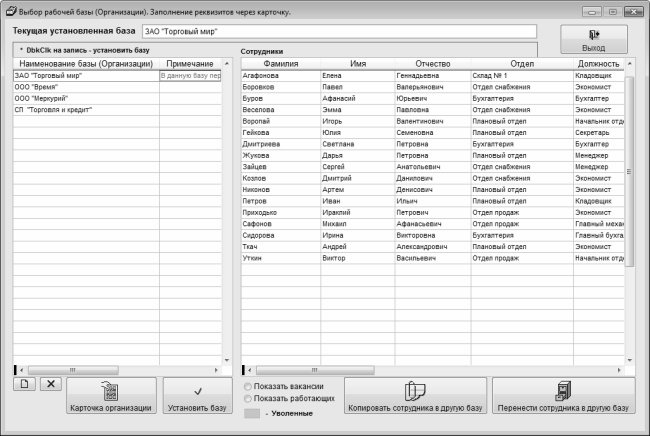Click Перенести сотрудника в другую базу
The height and width of the screenshot is (436, 650).
563,396
